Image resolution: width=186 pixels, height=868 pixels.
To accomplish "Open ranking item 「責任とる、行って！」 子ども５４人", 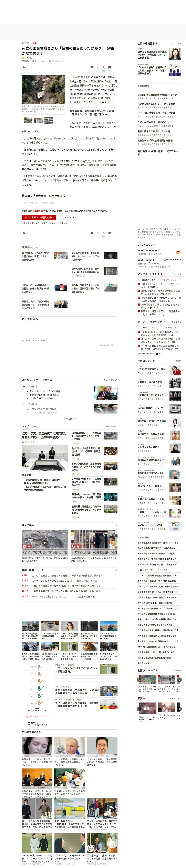I will pos(160,285).
